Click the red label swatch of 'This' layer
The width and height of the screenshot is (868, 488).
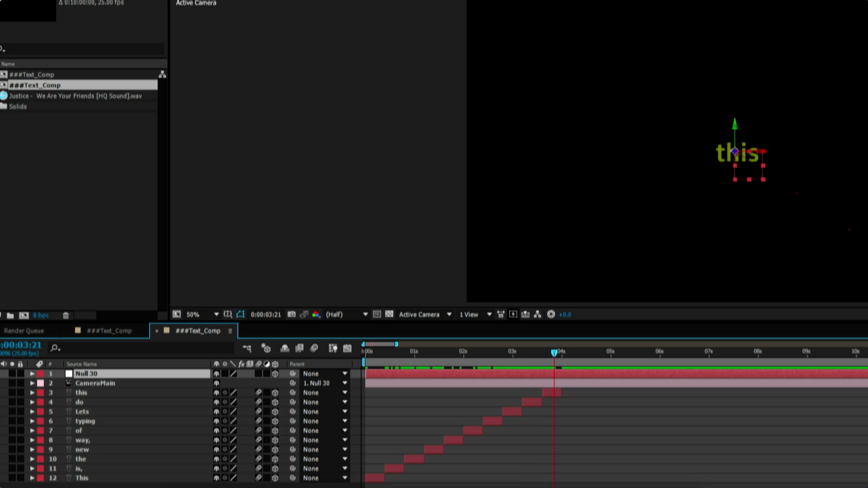pos(40,478)
